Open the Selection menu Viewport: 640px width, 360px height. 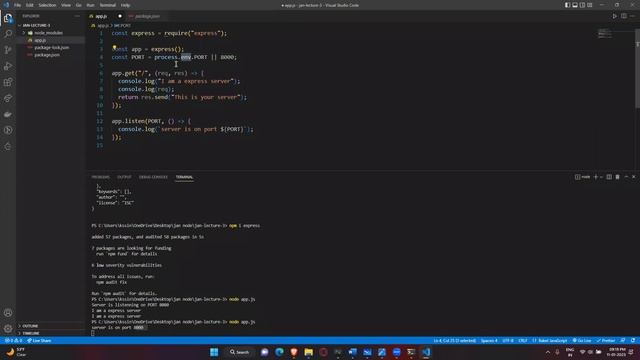coord(47,5)
